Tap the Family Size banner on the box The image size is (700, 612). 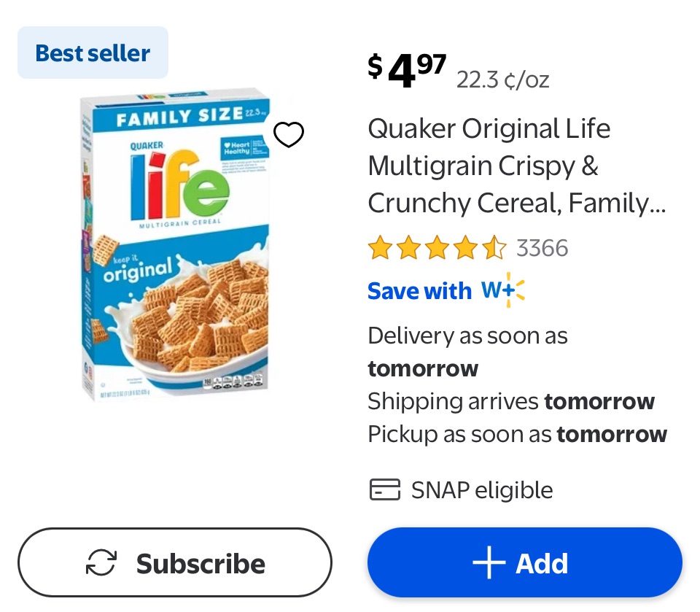[x=179, y=117]
